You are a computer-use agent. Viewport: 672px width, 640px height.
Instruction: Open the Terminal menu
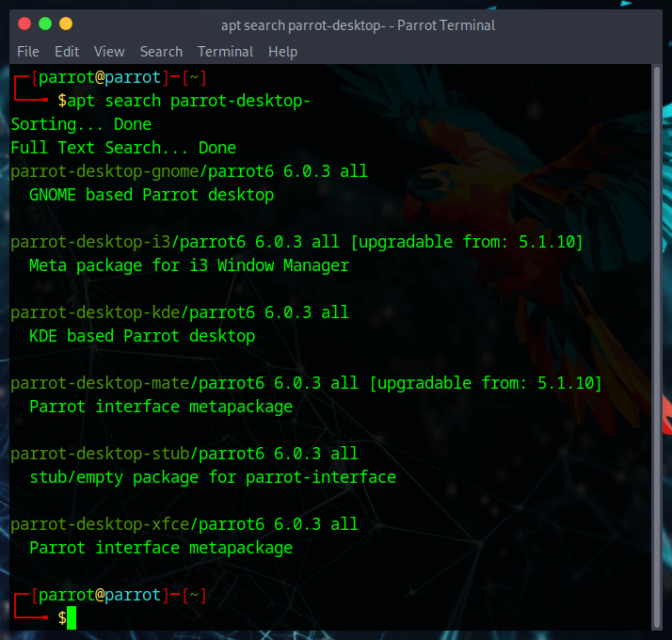(x=225, y=52)
